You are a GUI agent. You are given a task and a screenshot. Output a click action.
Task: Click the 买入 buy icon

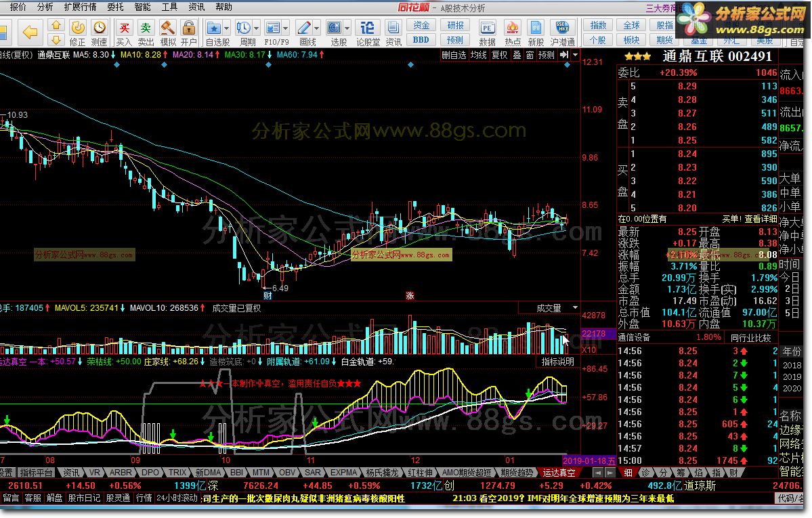coord(125,33)
